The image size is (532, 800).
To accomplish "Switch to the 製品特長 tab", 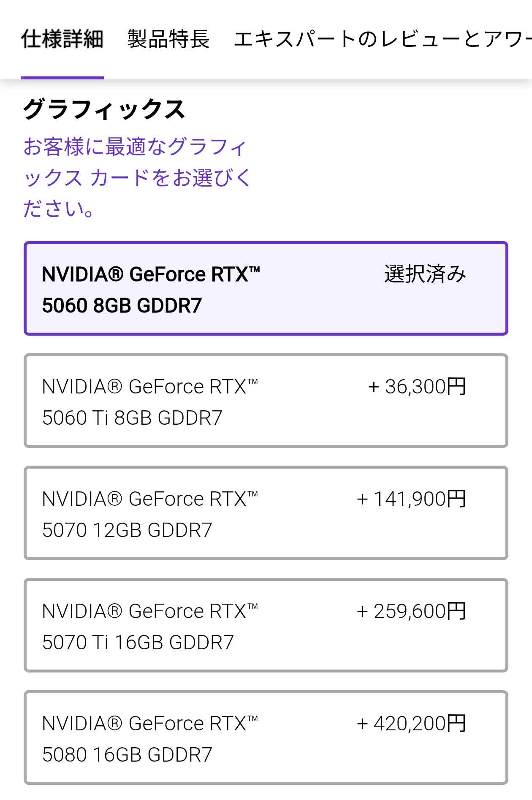I will [168, 39].
